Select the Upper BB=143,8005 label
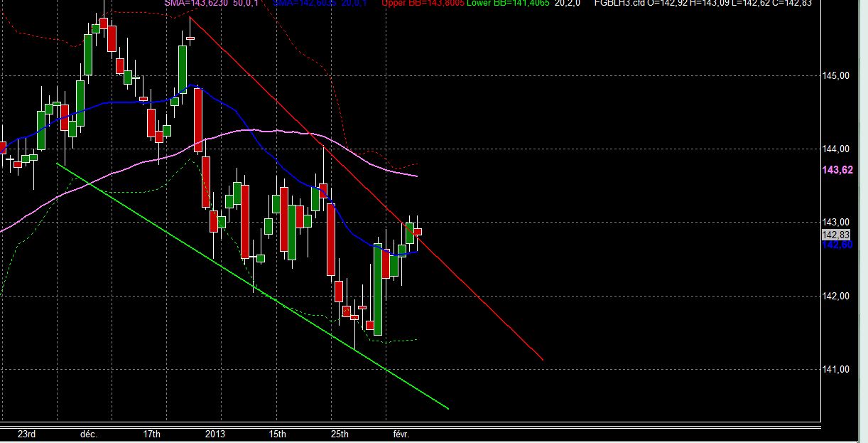The width and height of the screenshot is (868, 443). (423, 3)
